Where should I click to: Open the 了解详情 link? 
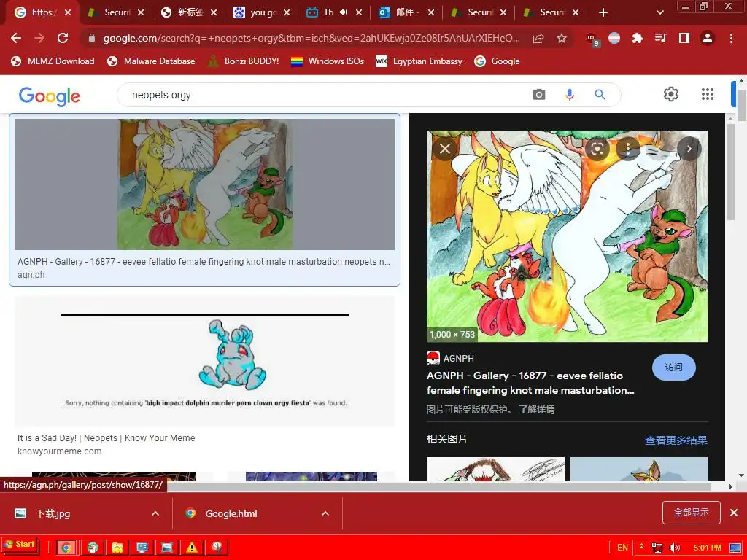tap(536, 410)
